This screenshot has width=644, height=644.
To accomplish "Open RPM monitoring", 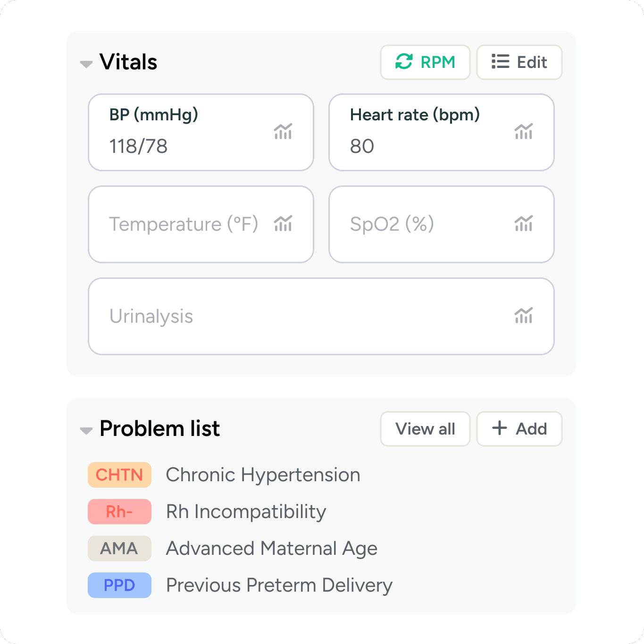I will (x=425, y=62).
